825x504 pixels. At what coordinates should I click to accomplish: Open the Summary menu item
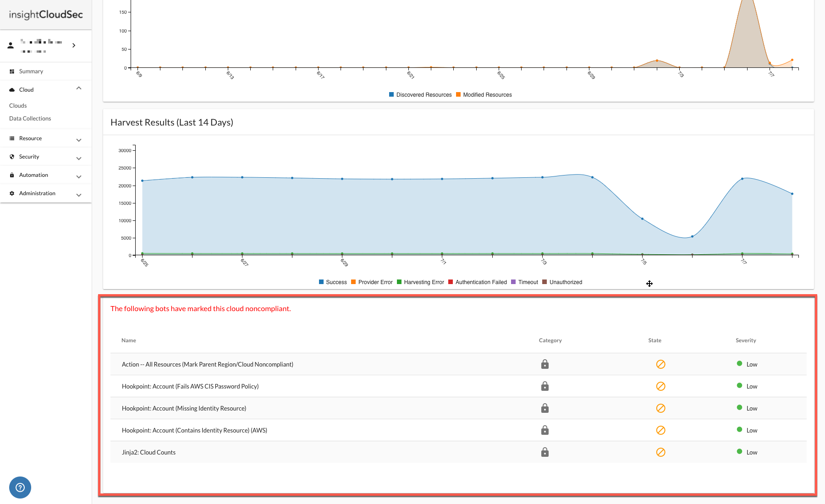pos(31,71)
